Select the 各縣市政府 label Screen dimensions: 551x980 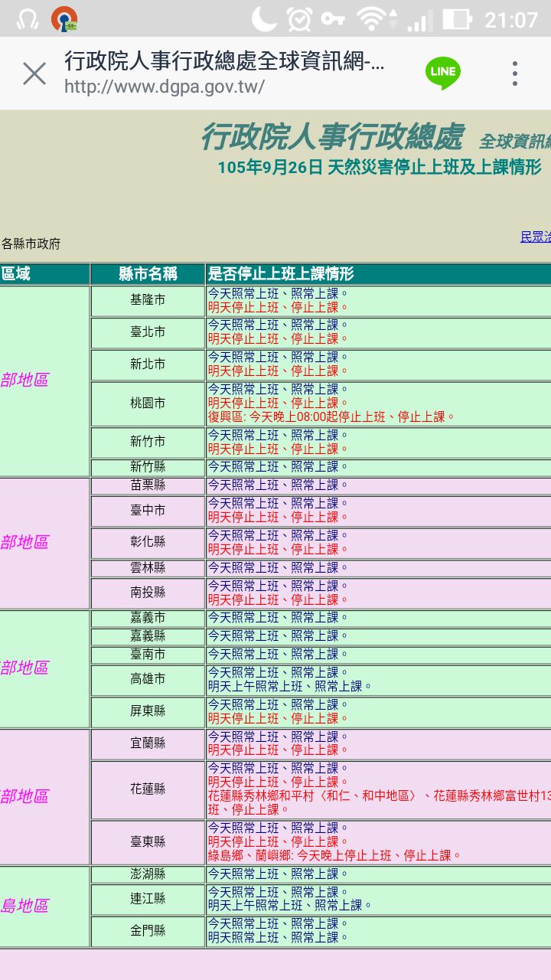click(31, 244)
